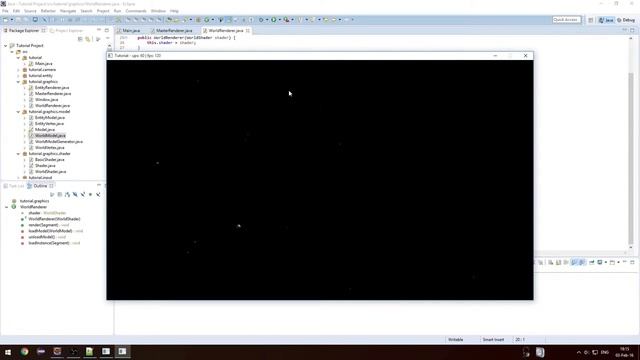The height and width of the screenshot is (360, 640).
Task: Click the New file toolbar icon
Action: (6, 20)
